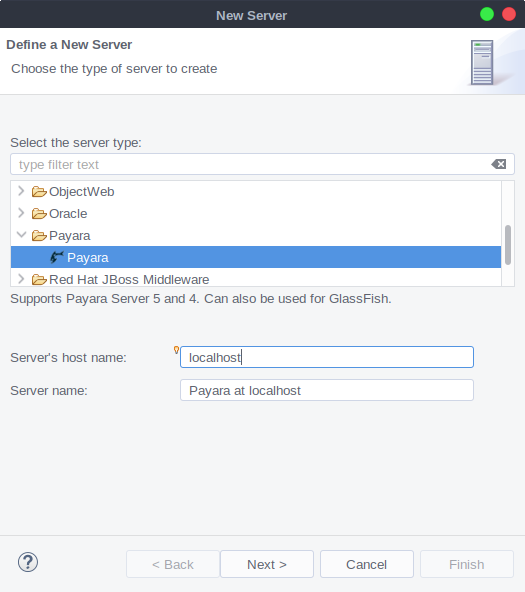Click the server type list scrollbar thumb
The height and width of the screenshot is (592, 525).
(508, 245)
